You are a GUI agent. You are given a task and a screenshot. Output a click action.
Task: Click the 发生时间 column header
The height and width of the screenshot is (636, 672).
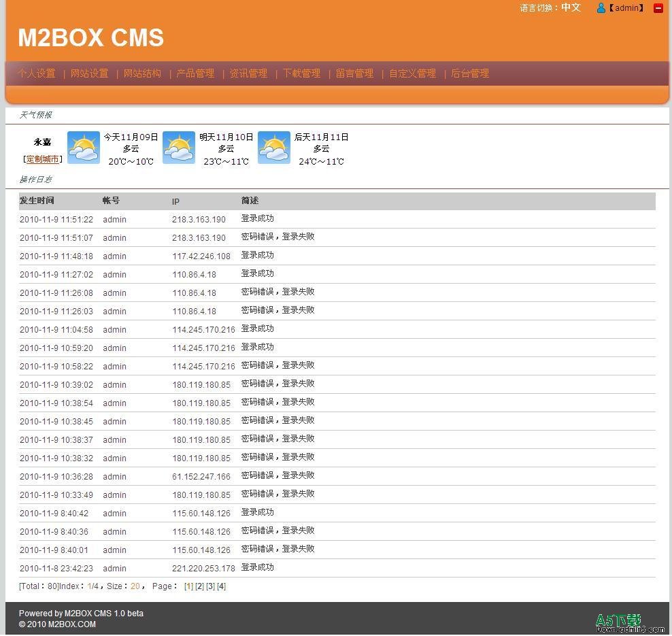pos(37,201)
